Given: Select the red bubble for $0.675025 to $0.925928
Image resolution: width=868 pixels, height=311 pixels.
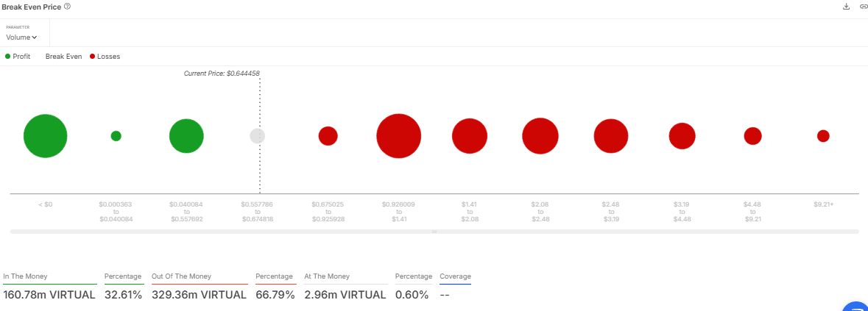Looking at the screenshot, I should click(328, 136).
